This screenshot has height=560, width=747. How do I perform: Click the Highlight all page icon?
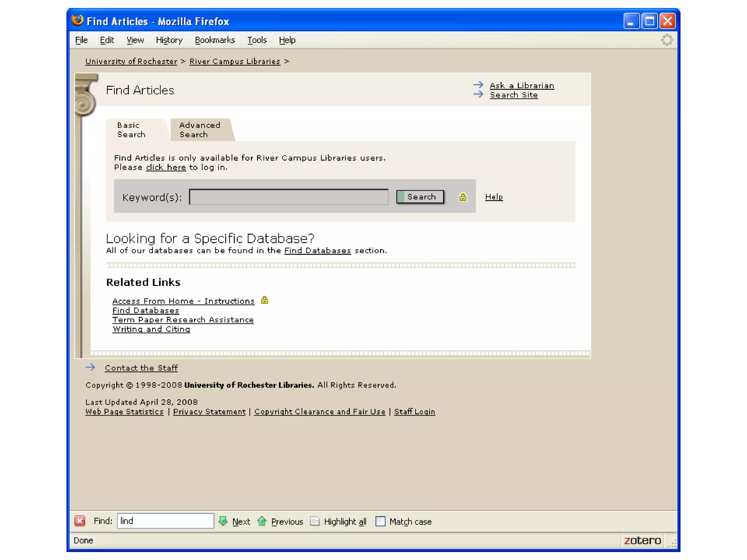[315, 521]
